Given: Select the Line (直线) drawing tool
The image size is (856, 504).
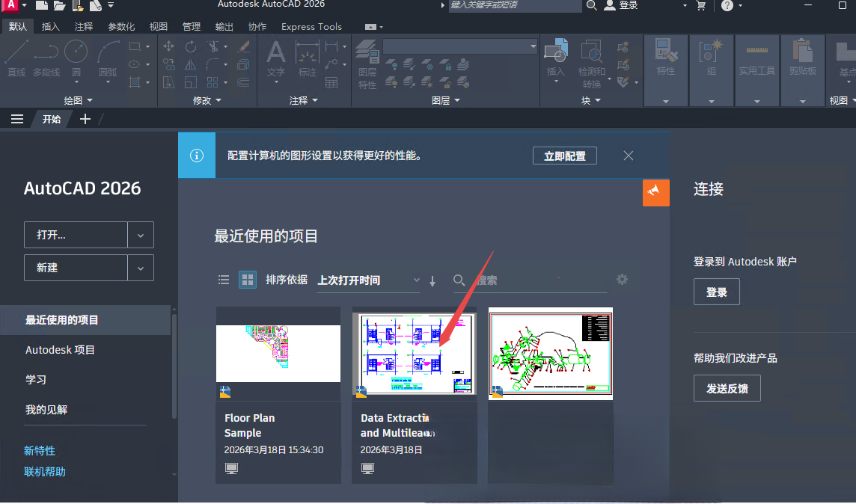Looking at the screenshot, I should point(16,58).
